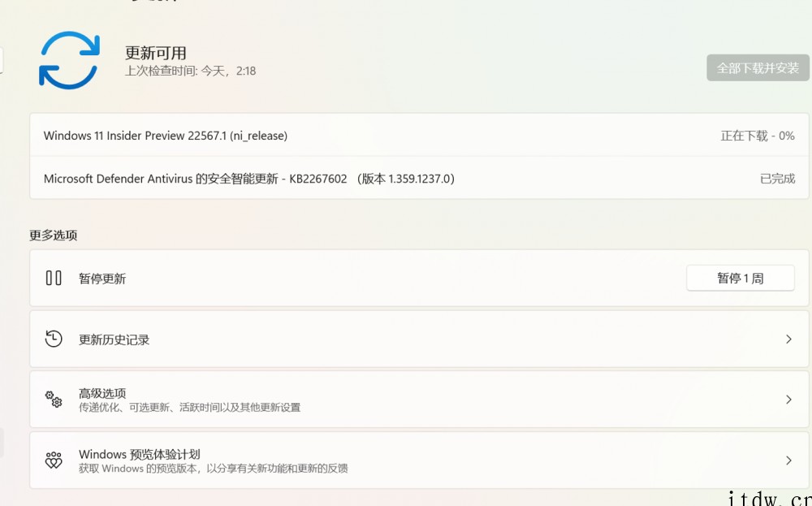Click the 获取 Windows 的预览版本 description text
This screenshot has width=812, height=506.
(x=214, y=469)
